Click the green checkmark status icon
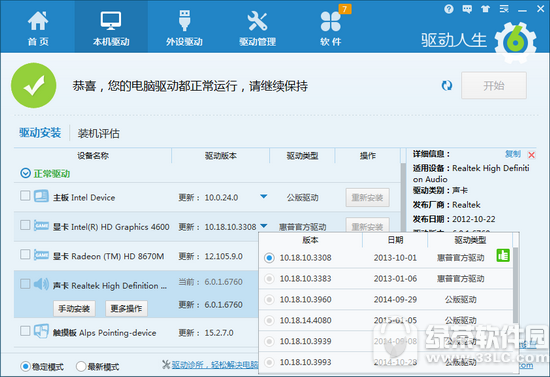This screenshot has width=550, height=377. pyautogui.click(x=34, y=86)
